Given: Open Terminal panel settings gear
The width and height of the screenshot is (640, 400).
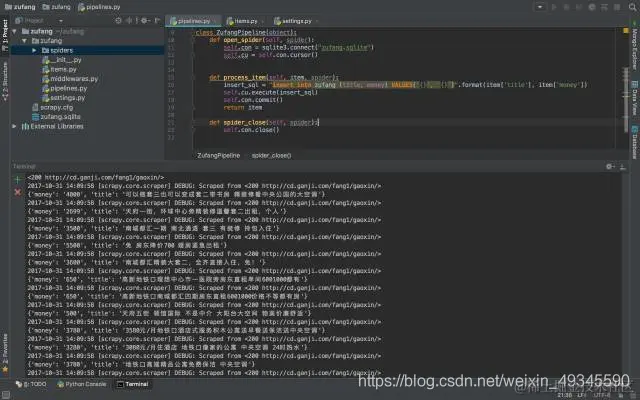Looking at the screenshot, I should (610, 167).
